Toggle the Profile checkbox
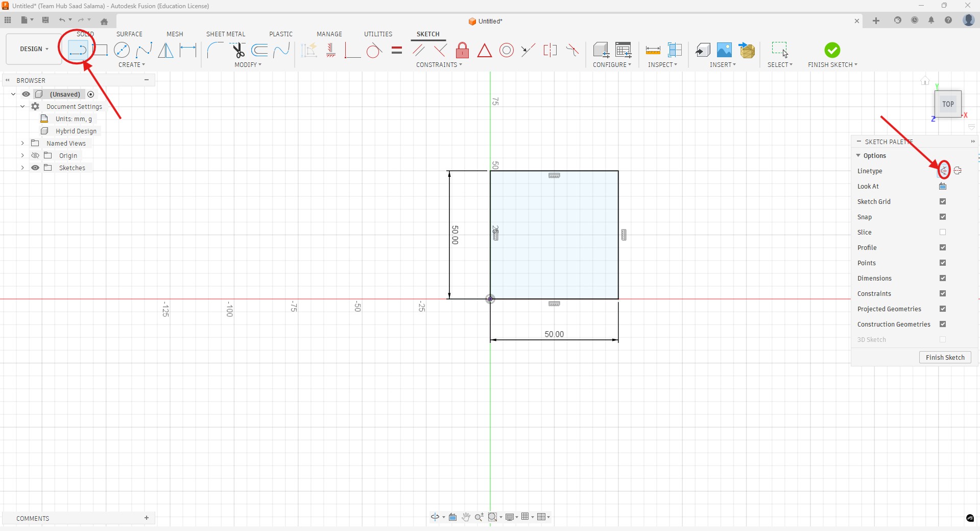The height and width of the screenshot is (531, 980). tap(943, 247)
